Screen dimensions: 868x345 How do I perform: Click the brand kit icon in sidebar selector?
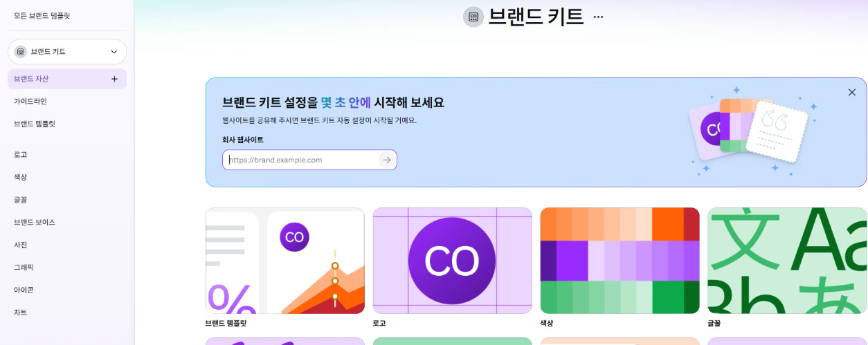pyautogui.click(x=21, y=52)
